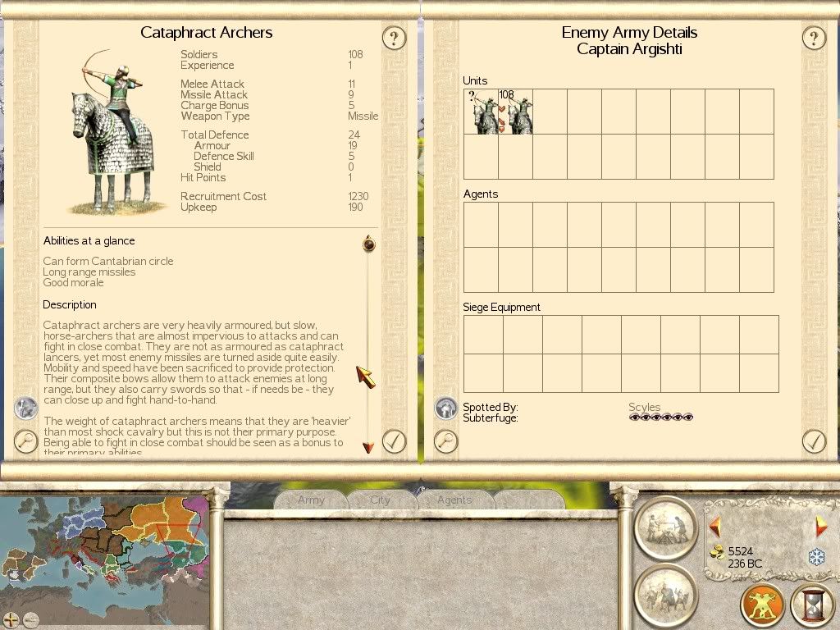The width and height of the screenshot is (840, 630).
Task: End the turn with the hourglass button
Action: pos(813,605)
